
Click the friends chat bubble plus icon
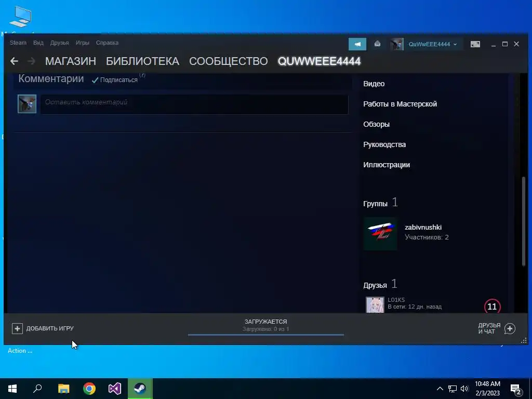[510, 328]
